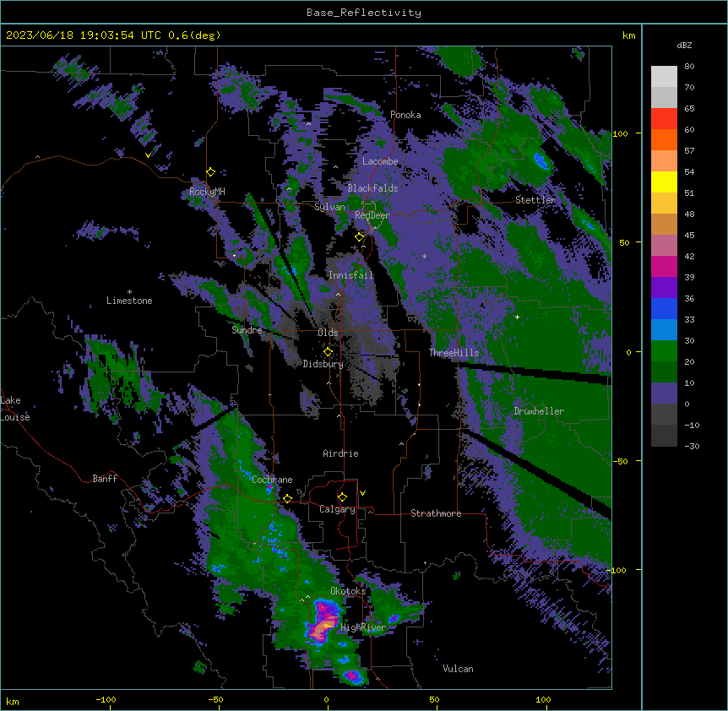Click yellow V marker east of Calgary

[362, 493]
